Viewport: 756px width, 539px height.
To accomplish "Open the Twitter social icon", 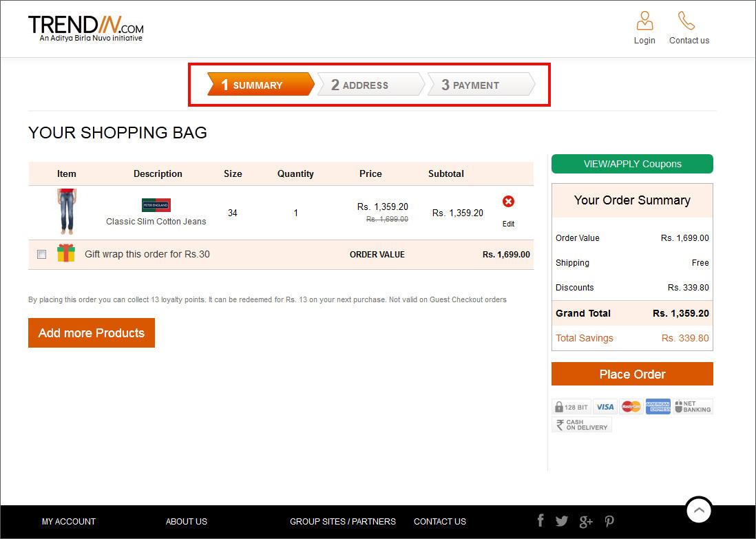I will [562, 521].
